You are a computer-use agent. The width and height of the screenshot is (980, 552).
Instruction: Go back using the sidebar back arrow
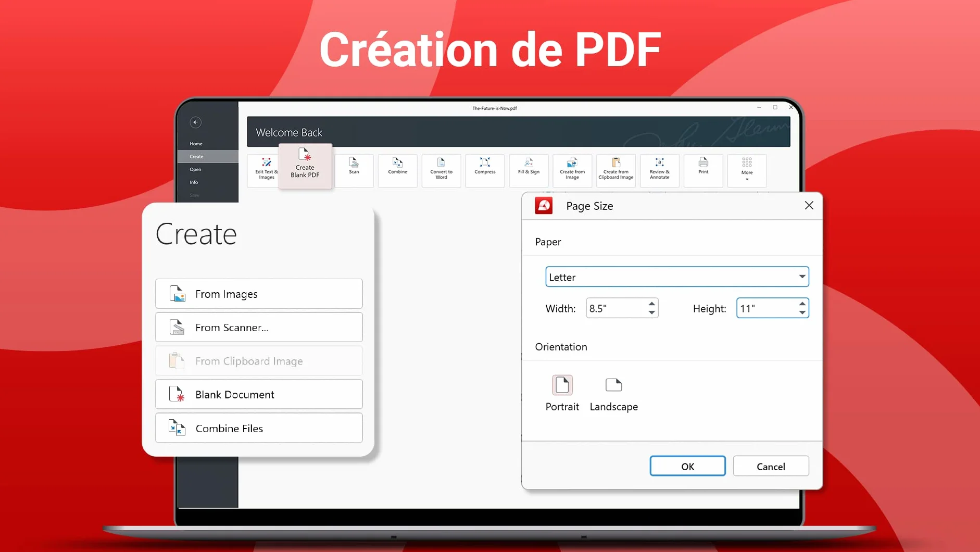point(195,122)
